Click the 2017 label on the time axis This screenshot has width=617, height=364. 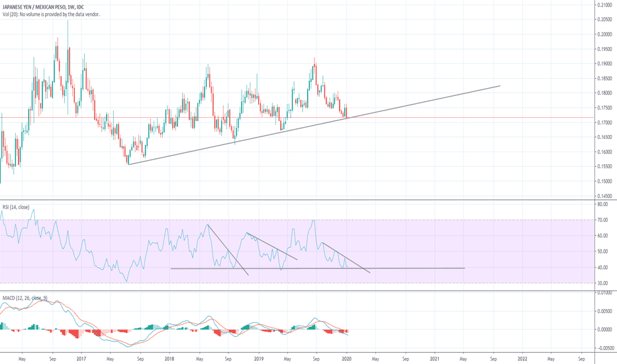(81, 359)
